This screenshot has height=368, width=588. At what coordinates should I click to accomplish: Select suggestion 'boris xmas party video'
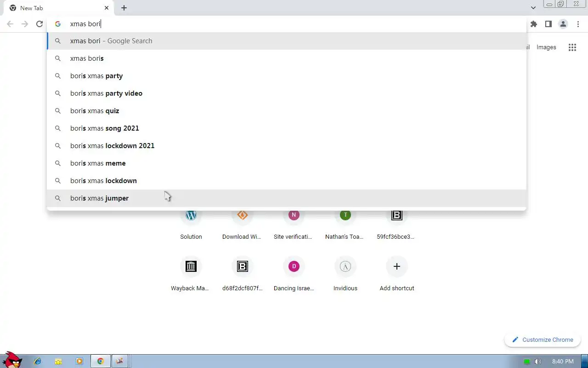287,93
